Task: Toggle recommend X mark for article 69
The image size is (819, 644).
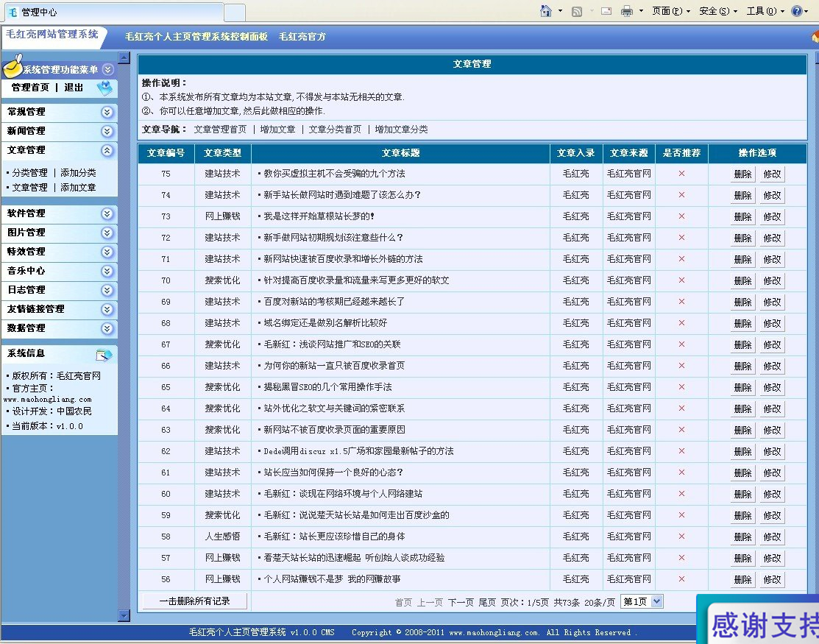Action: coord(681,301)
